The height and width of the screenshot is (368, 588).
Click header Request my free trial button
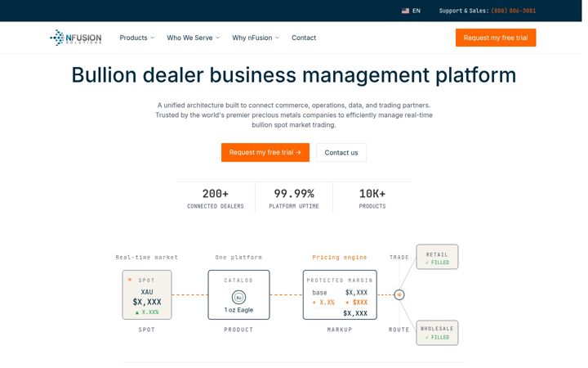496,38
